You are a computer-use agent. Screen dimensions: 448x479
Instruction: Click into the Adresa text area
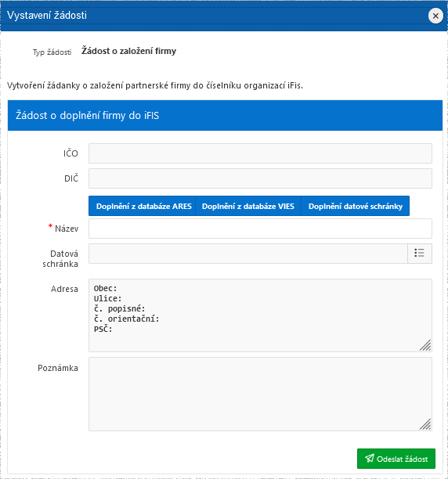point(260,315)
